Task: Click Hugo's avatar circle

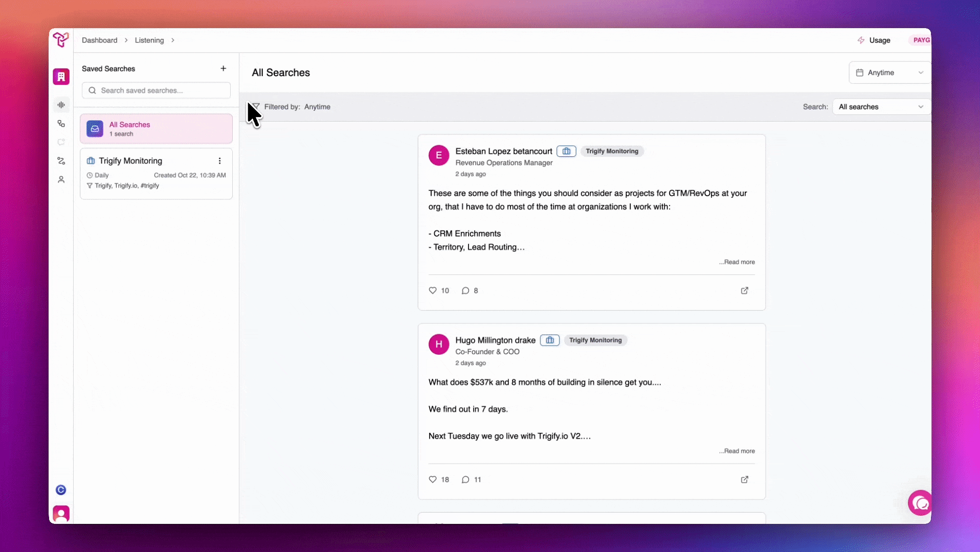Action: tap(439, 344)
